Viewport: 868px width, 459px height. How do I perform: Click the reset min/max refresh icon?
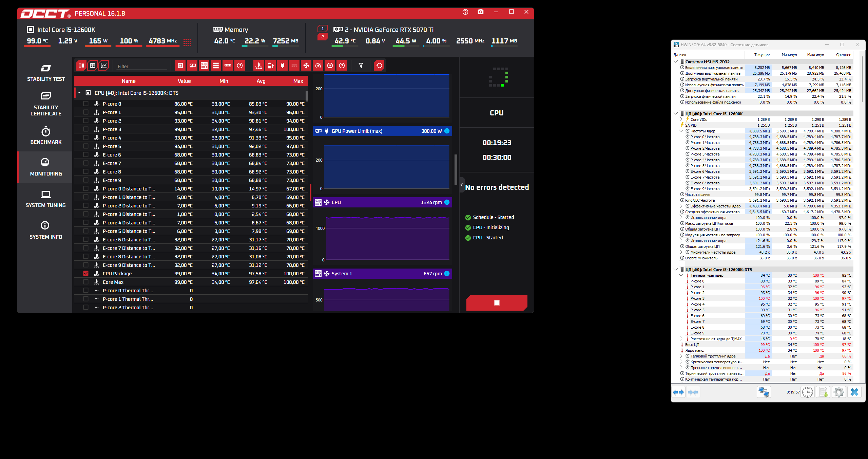[x=379, y=66]
